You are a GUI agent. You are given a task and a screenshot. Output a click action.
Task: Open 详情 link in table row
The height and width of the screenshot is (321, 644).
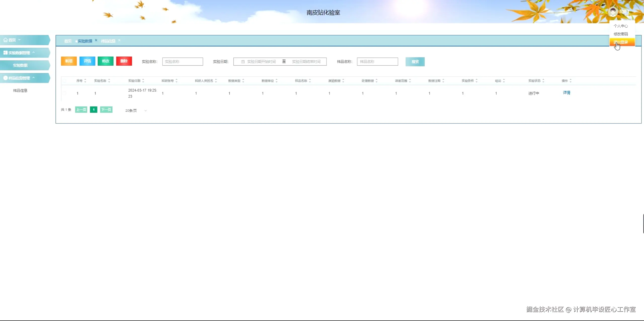567,93
